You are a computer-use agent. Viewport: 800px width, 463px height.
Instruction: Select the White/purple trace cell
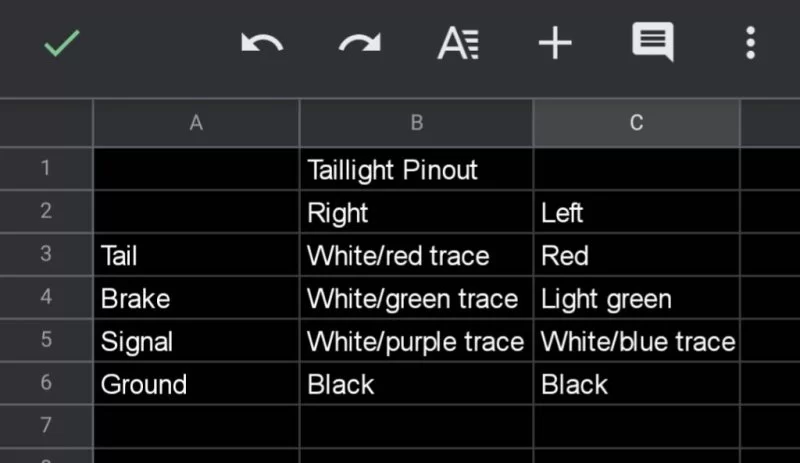point(416,342)
